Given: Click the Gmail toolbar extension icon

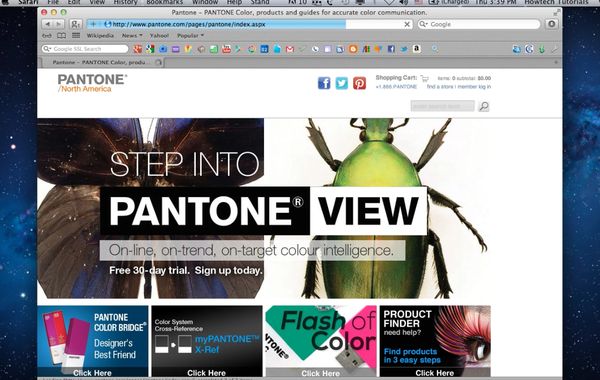Looking at the screenshot, I should (x=290, y=49).
